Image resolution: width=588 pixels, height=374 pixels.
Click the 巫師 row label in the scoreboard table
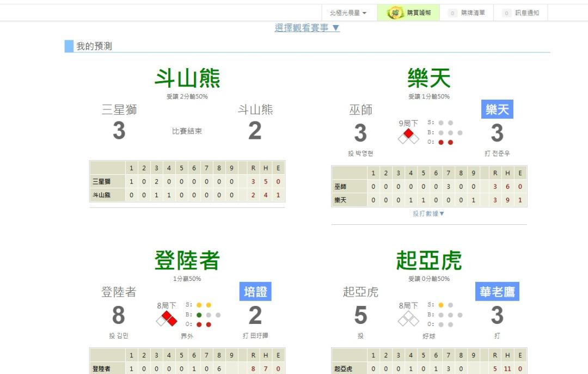[340, 186]
